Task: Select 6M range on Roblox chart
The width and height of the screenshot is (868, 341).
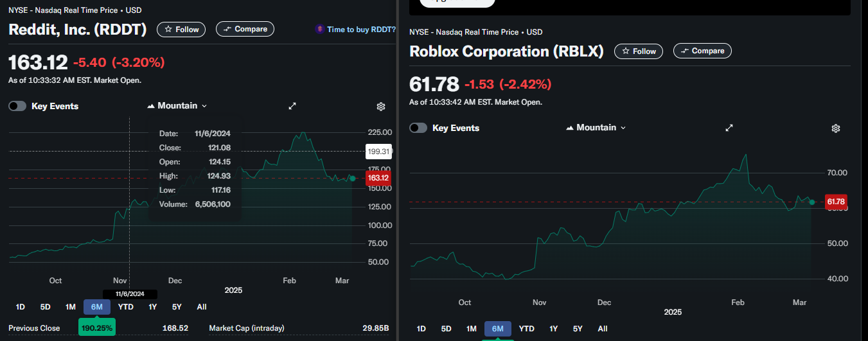Action: [x=498, y=328]
